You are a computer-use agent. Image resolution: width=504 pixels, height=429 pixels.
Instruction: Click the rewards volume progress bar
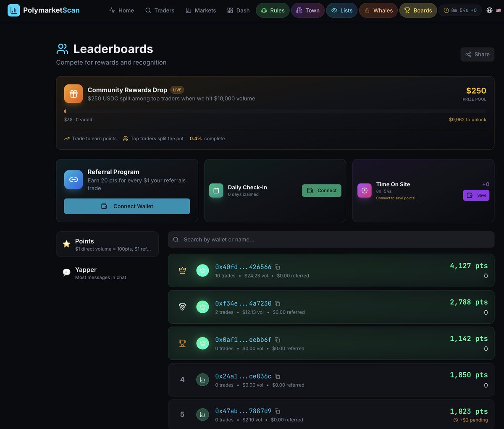[275, 111]
